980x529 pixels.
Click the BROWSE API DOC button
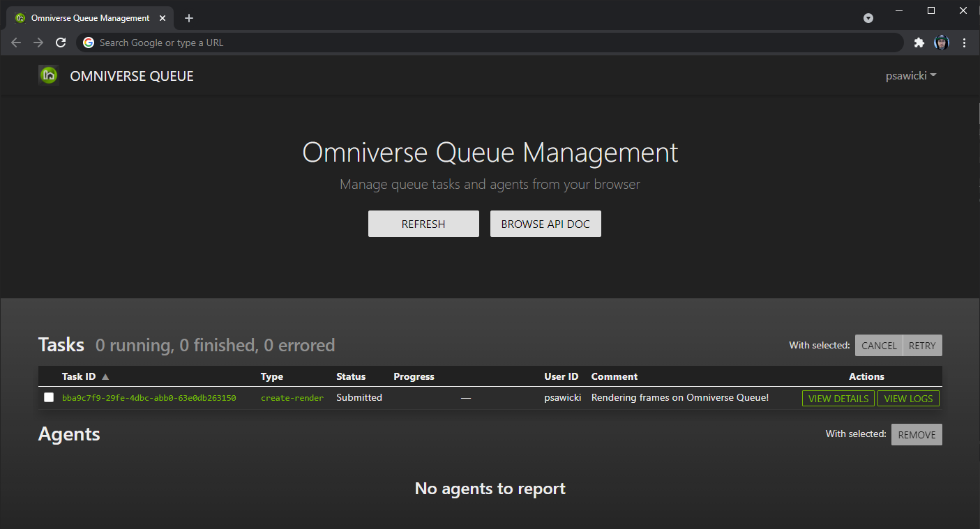(x=545, y=224)
